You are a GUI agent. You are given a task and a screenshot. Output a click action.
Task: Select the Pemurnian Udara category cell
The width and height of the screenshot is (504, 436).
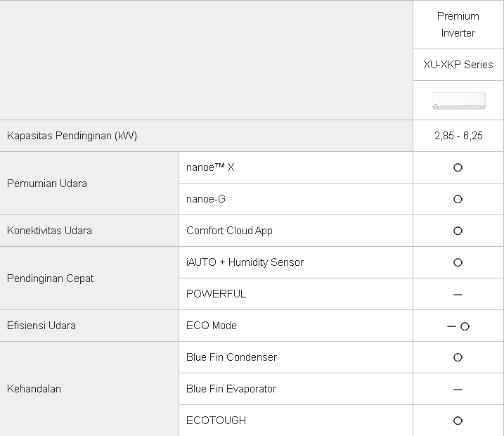pyautogui.click(x=47, y=184)
